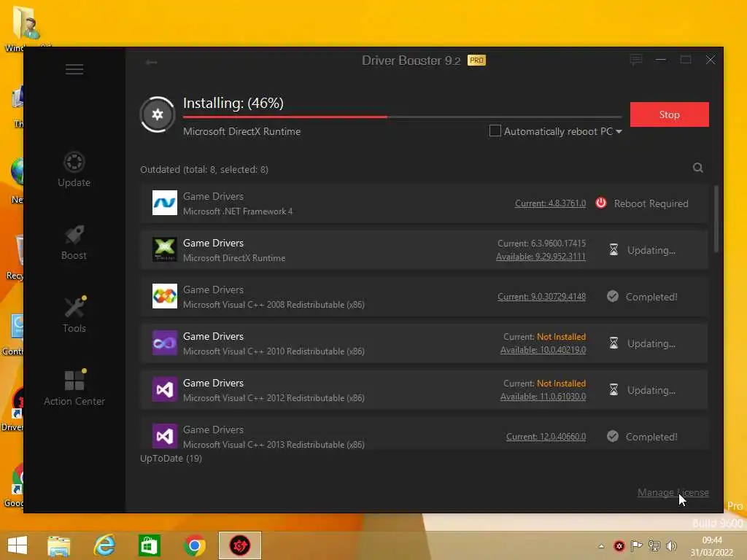The width and height of the screenshot is (747, 560).
Task: Open the feedback chat icon in title bar
Action: point(635,60)
